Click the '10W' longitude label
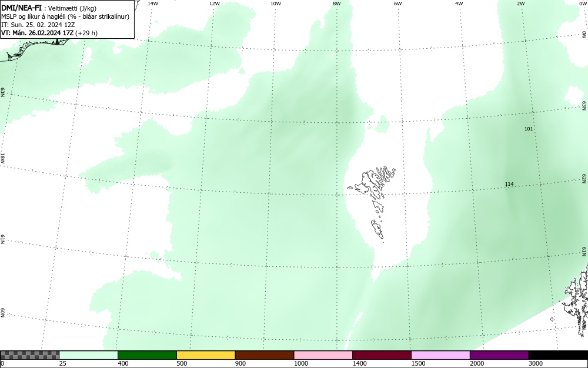This screenshot has width=588, height=368. (276, 4)
